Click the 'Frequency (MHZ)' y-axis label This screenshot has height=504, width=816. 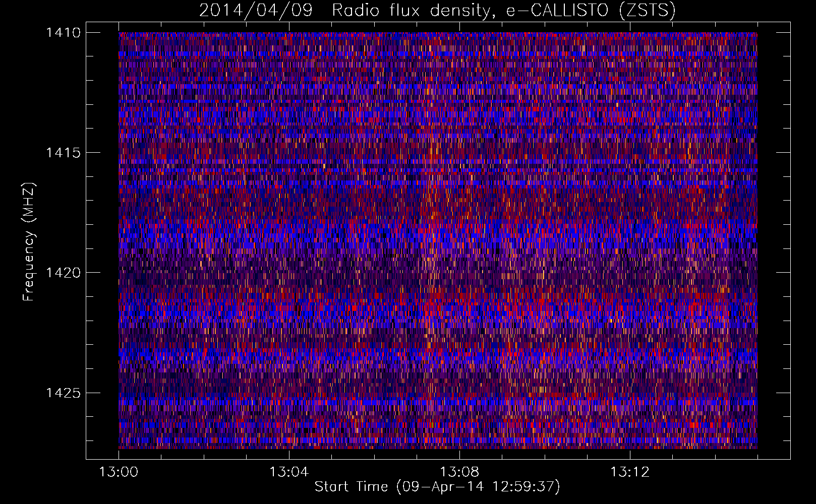[29, 242]
